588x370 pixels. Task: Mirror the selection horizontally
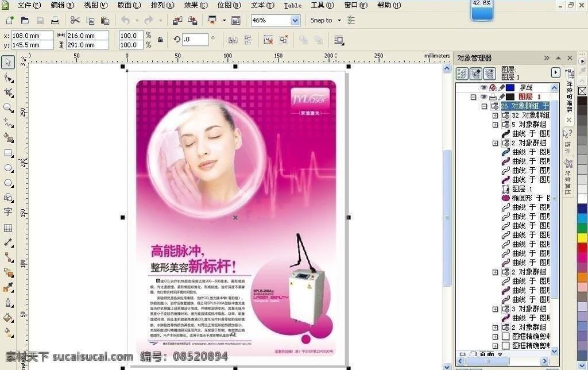click(233, 40)
